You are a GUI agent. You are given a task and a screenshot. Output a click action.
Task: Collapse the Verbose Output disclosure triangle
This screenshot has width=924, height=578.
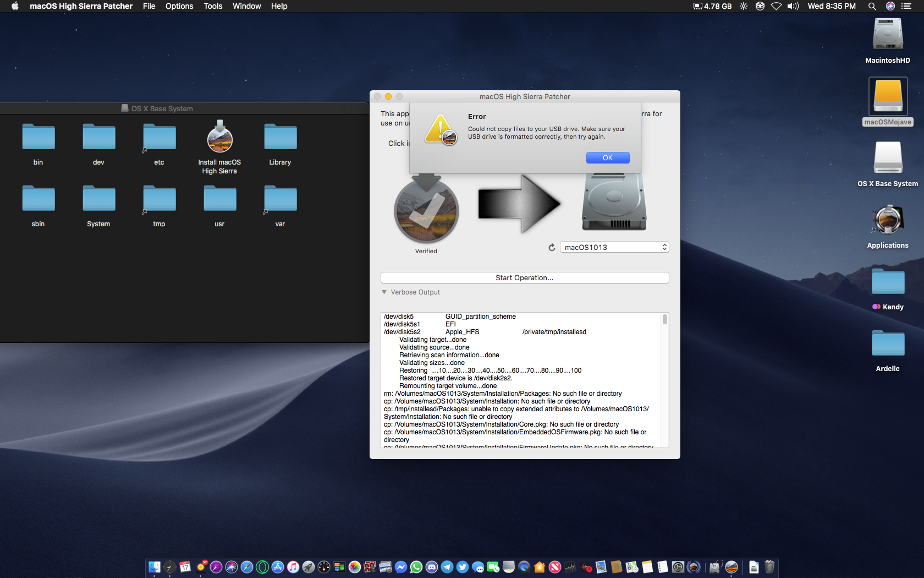[384, 292]
